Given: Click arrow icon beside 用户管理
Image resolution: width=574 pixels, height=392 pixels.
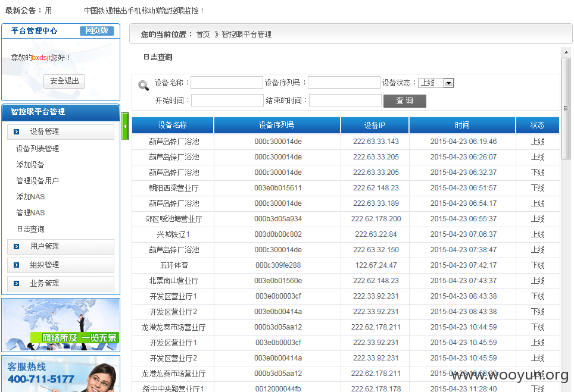Looking at the screenshot, I should click(17, 246).
